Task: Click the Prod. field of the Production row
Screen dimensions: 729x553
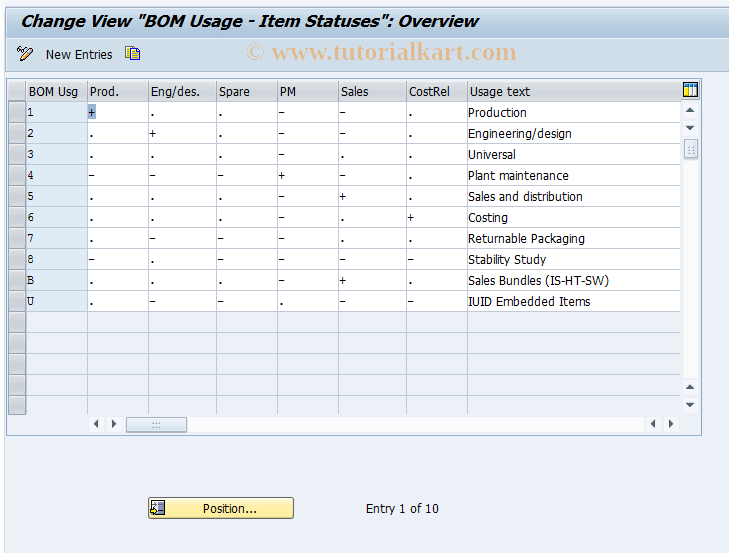Action: coord(118,113)
